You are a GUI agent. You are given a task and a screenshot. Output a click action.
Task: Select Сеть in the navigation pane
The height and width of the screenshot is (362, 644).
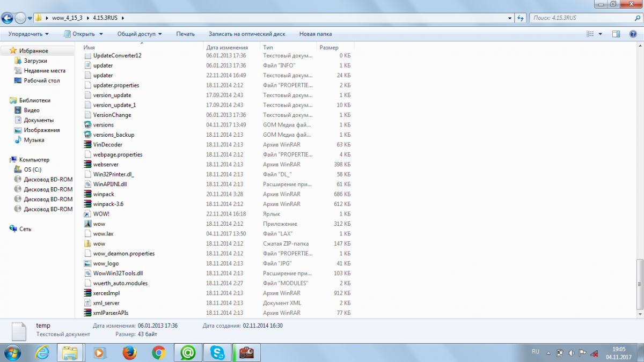[25, 229]
